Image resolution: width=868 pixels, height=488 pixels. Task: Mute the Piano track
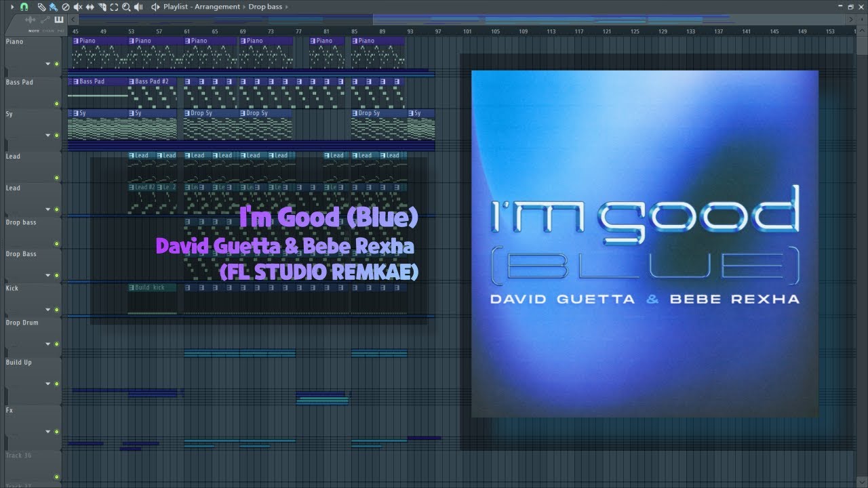coord(57,64)
